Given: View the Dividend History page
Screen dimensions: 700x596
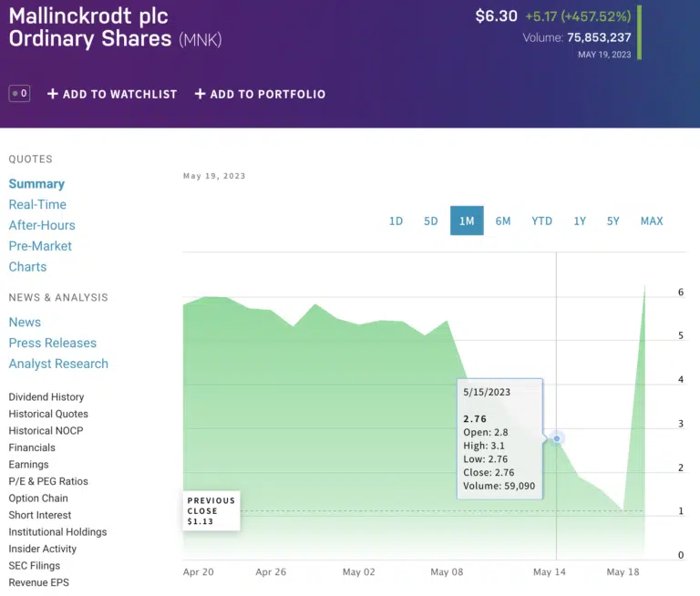Looking at the screenshot, I should (x=46, y=397).
